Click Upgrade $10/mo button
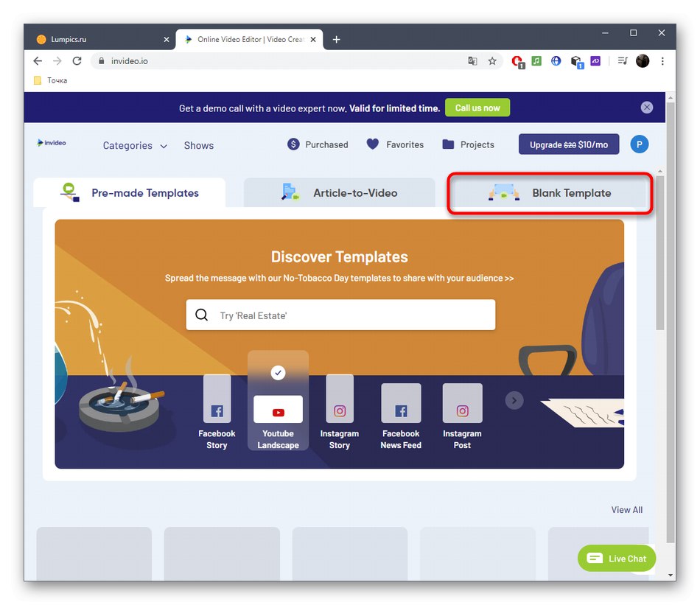700x605 pixels. [568, 144]
